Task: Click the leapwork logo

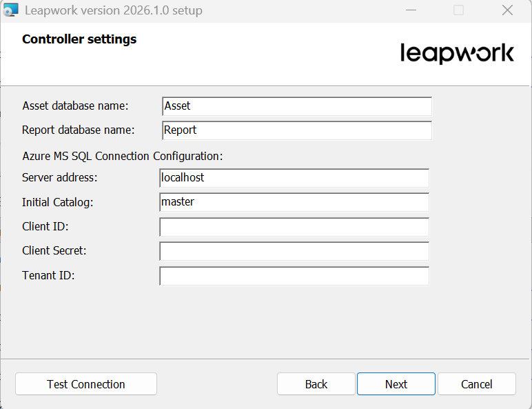Action: (x=457, y=53)
